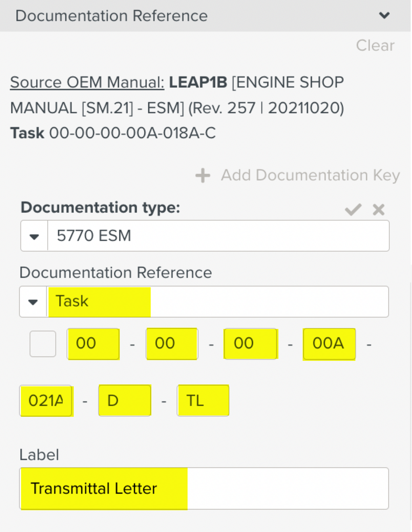Click the Transmittal Letter label input
Viewport: 412px width, 532px height.
pyautogui.click(x=204, y=488)
